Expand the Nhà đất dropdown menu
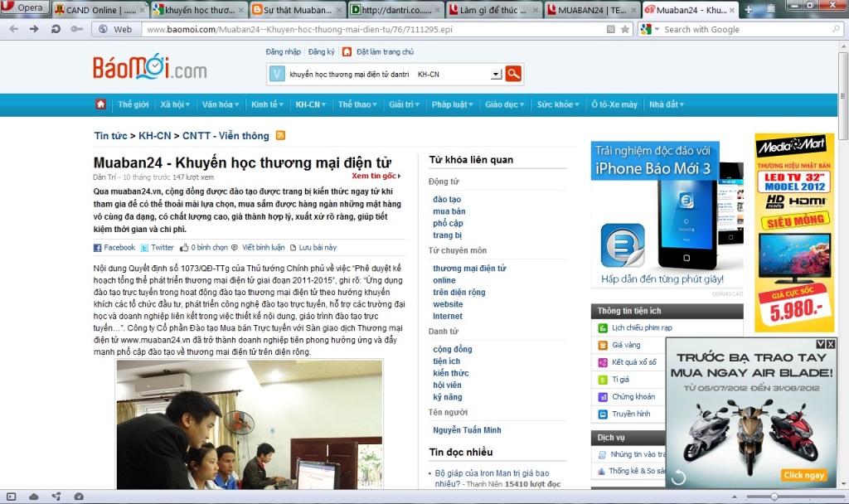 point(666,104)
